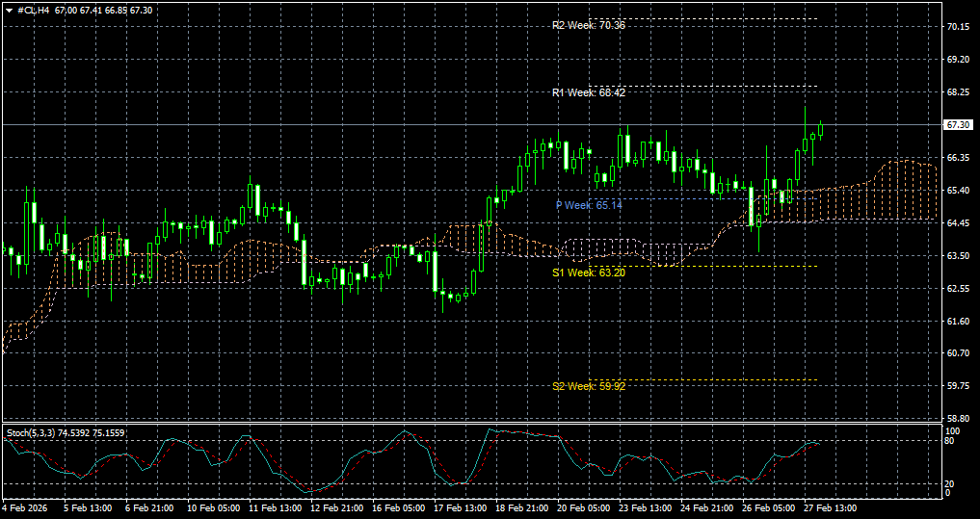This screenshot has width=980, height=519.
Task: Click the 63.50 price scale value
Action: pos(958,255)
